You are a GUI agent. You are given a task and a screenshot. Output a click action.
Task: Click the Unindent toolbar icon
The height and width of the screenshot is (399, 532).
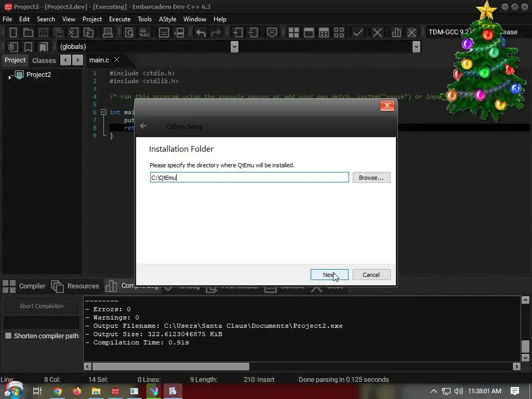click(x=253, y=33)
